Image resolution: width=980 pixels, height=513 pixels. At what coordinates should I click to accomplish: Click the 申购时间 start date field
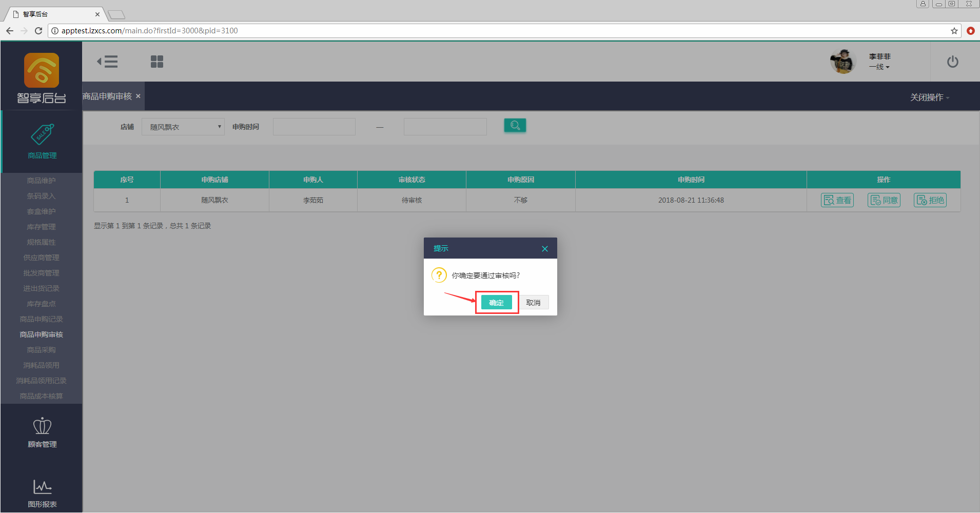click(314, 127)
